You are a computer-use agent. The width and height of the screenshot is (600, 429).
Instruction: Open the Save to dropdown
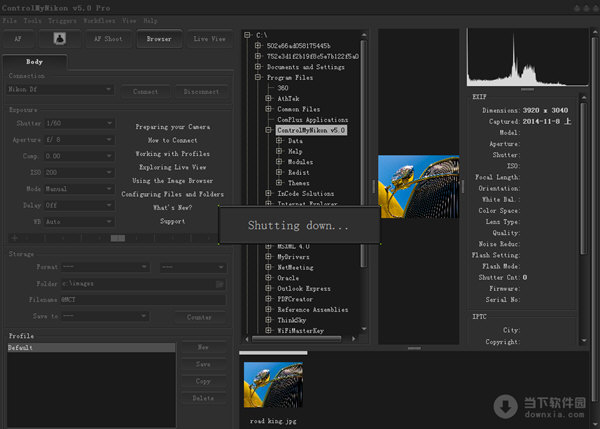(105, 316)
